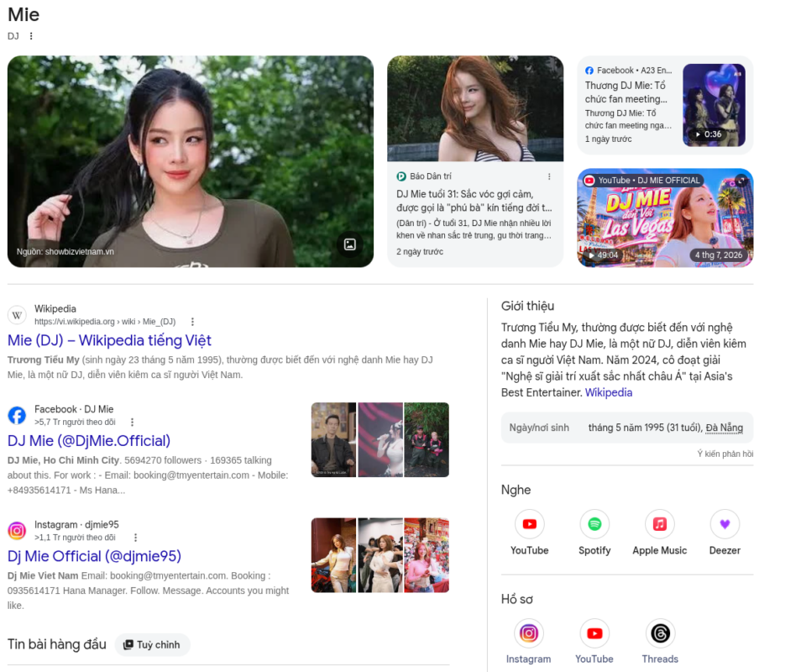Click the Facebook favicon of DJ Mie result
This screenshot has width=801, height=672.
(x=17, y=415)
